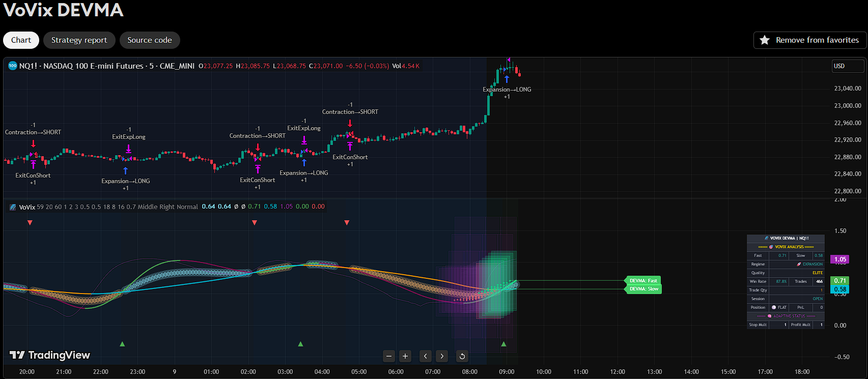Click the VoVix DEVMA page title
The height and width of the screenshot is (379, 868).
click(63, 10)
